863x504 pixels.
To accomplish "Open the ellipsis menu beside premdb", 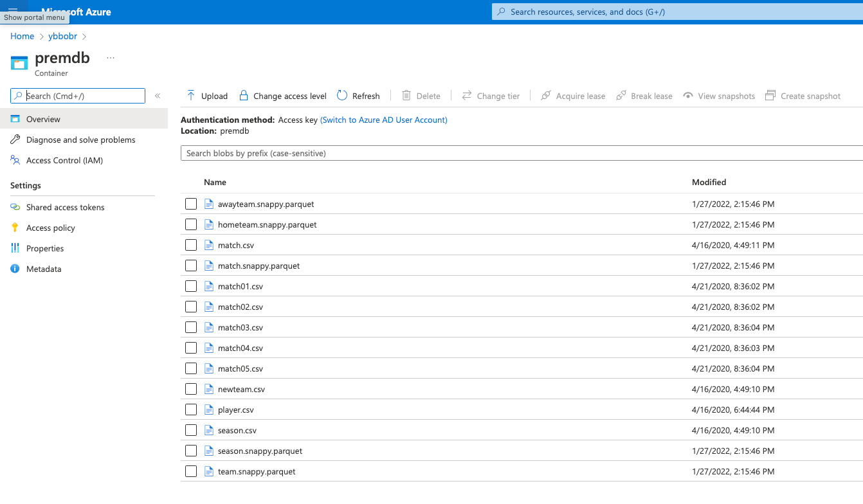I will tap(111, 58).
